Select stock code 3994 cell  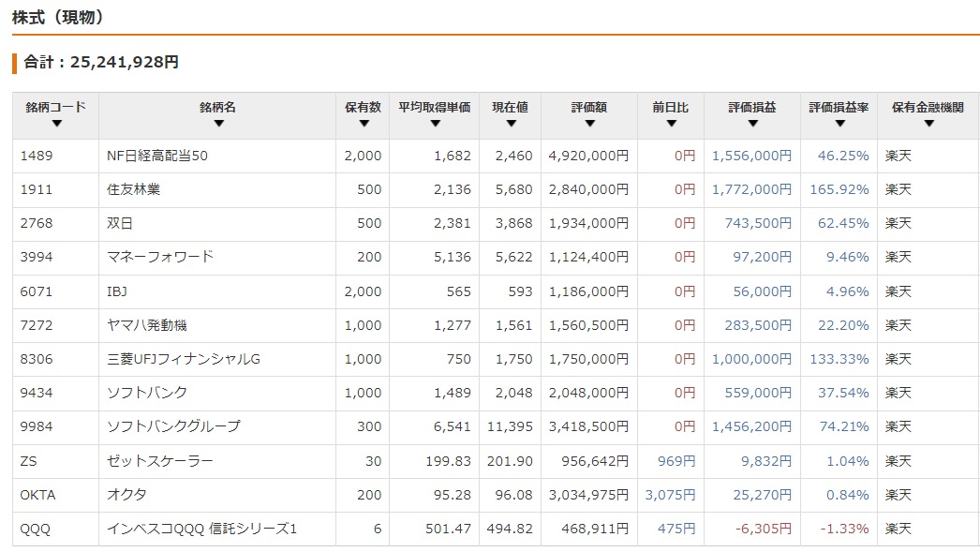coord(55,257)
